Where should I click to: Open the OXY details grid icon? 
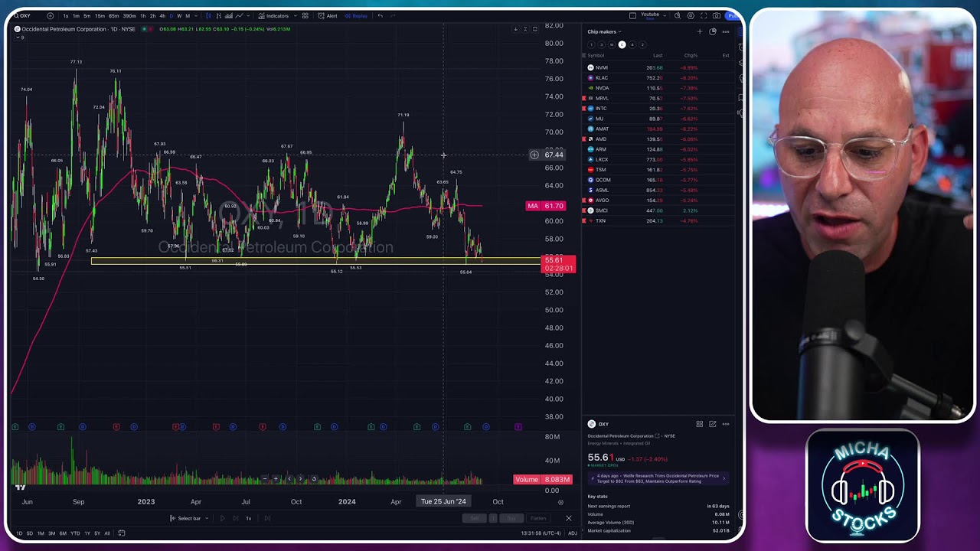(x=699, y=424)
